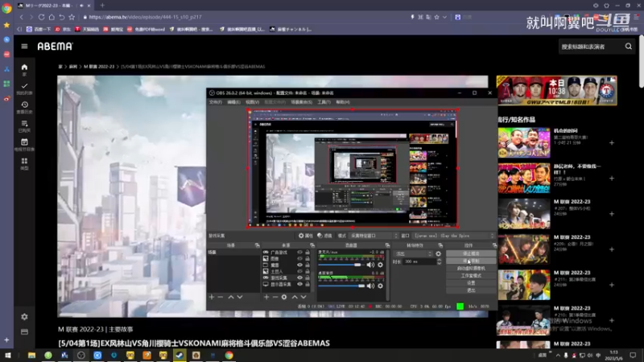Adjust transition duration 300 ms stepper
Viewport: 644px width, 362px height.
pyautogui.click(x=439, y=261)
